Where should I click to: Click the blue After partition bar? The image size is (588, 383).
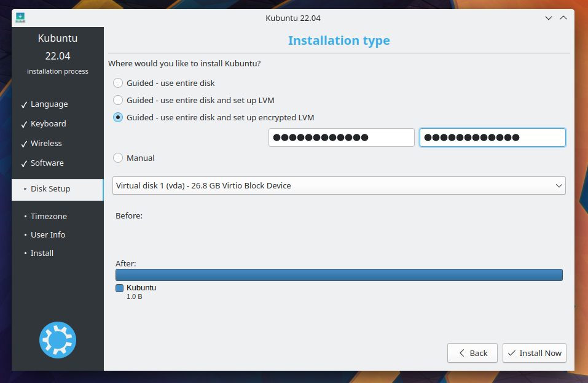[x=339, y=275]
